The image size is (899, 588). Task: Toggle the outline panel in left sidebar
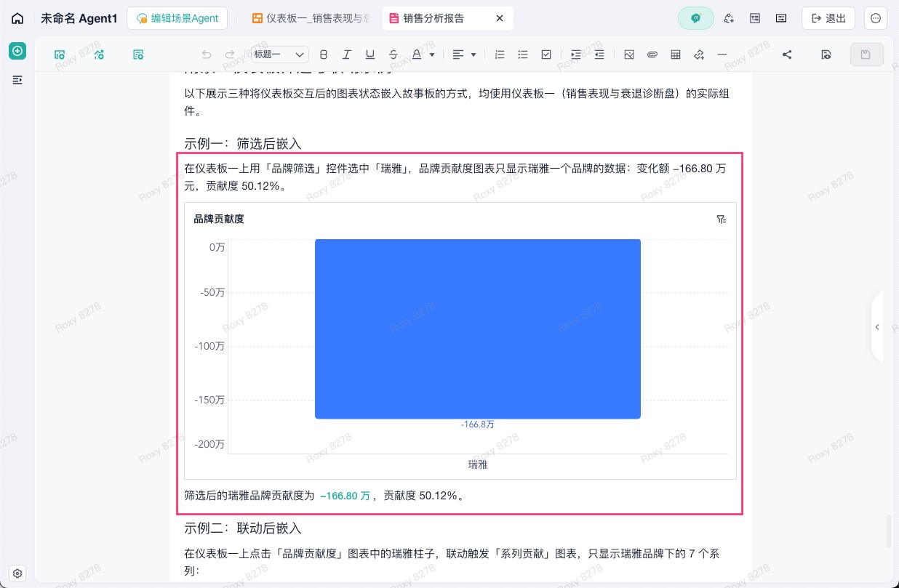click(17, 79)
